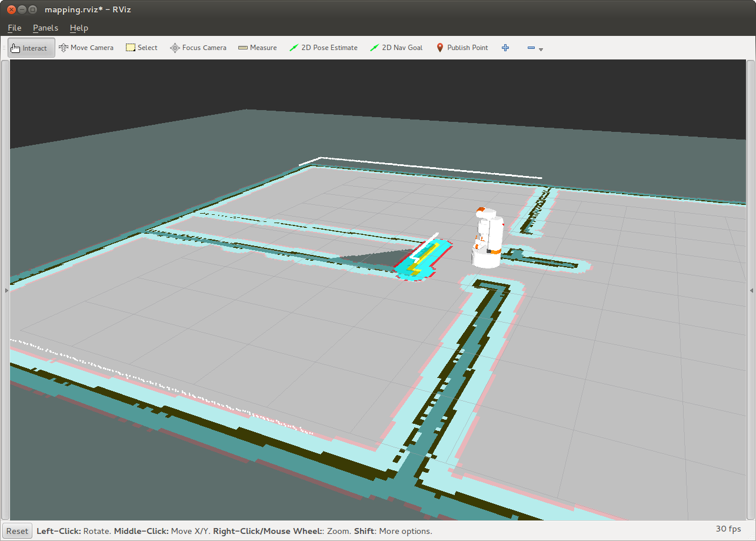Click the 30 fps indicator
This screenshot has height=541, width=756.
click(728, 529)
